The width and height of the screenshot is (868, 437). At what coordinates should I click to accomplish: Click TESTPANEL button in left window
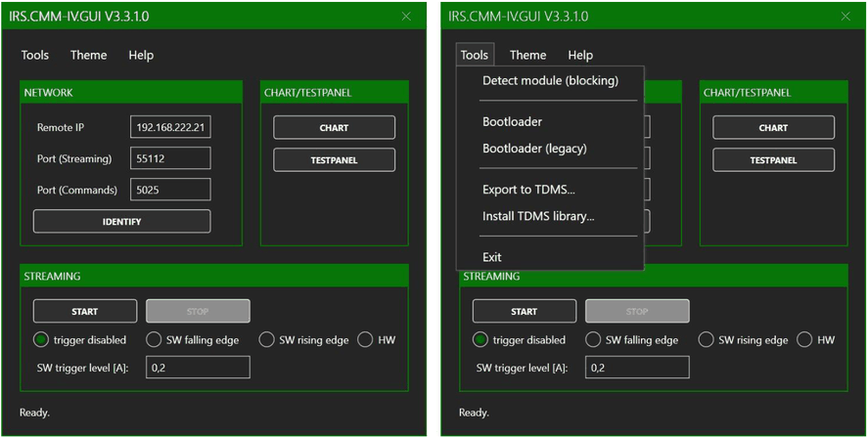click(335, 160)
